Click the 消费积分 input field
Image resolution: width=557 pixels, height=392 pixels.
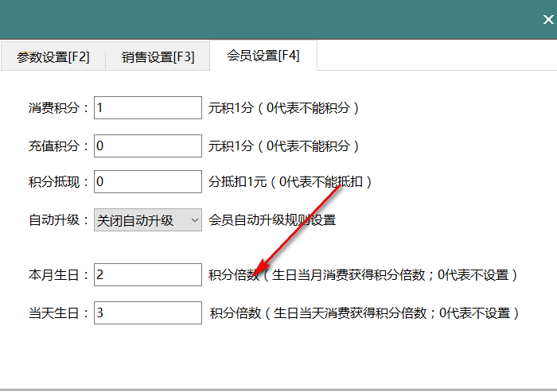[148, 107]
